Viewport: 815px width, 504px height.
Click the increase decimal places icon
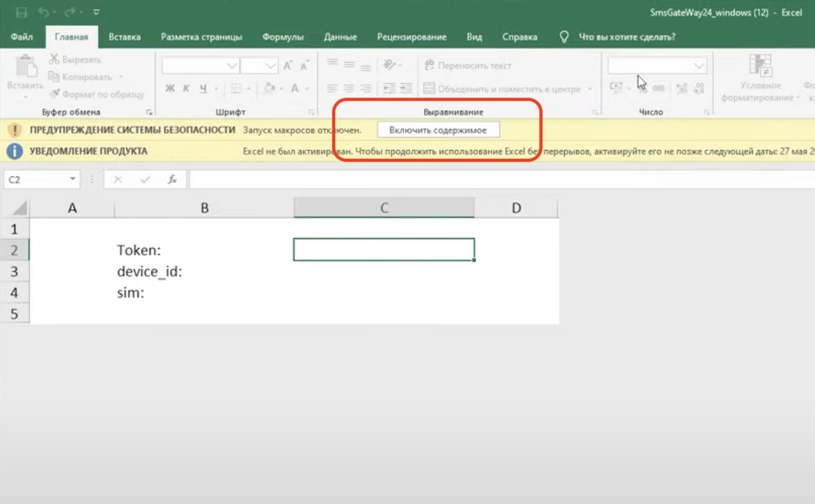tap(682, 88)
